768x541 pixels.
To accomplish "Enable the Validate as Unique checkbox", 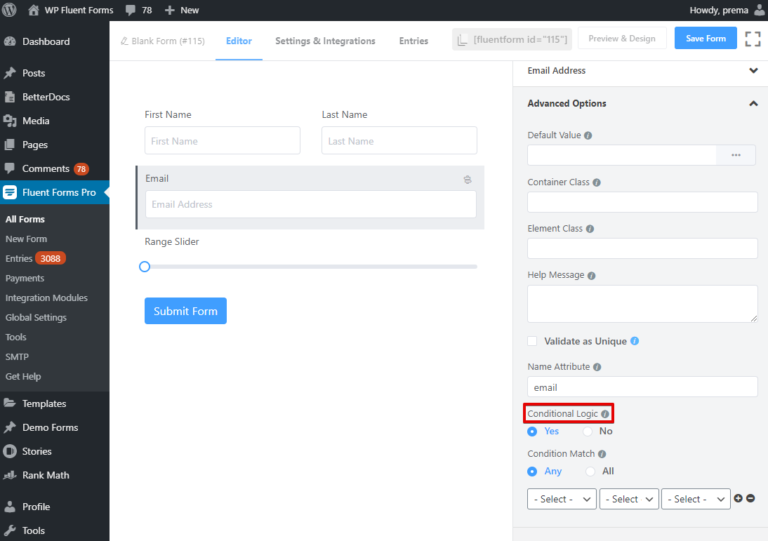I will (532, 341).
